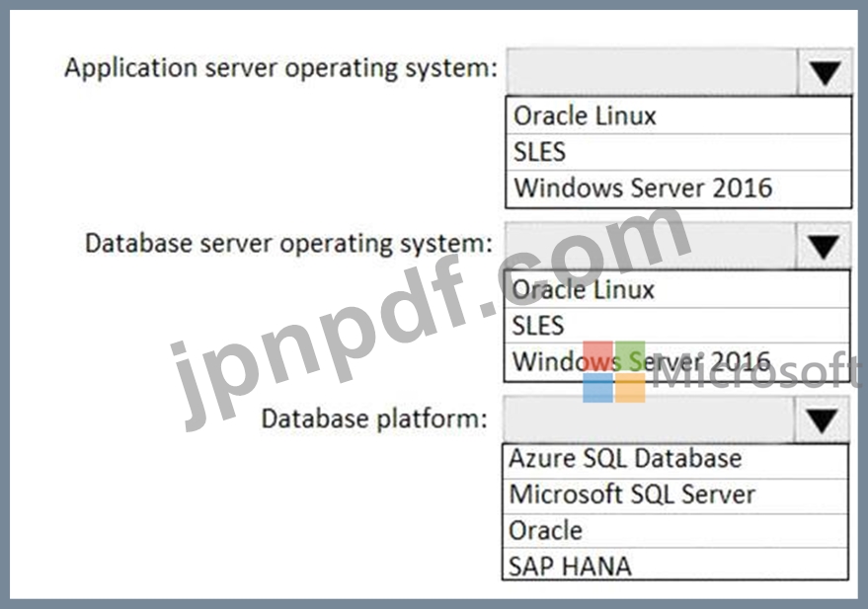The image size is (868, 609).
Task: Select Azure SQL Database as Database platform
Action: (x=675, y=461)
